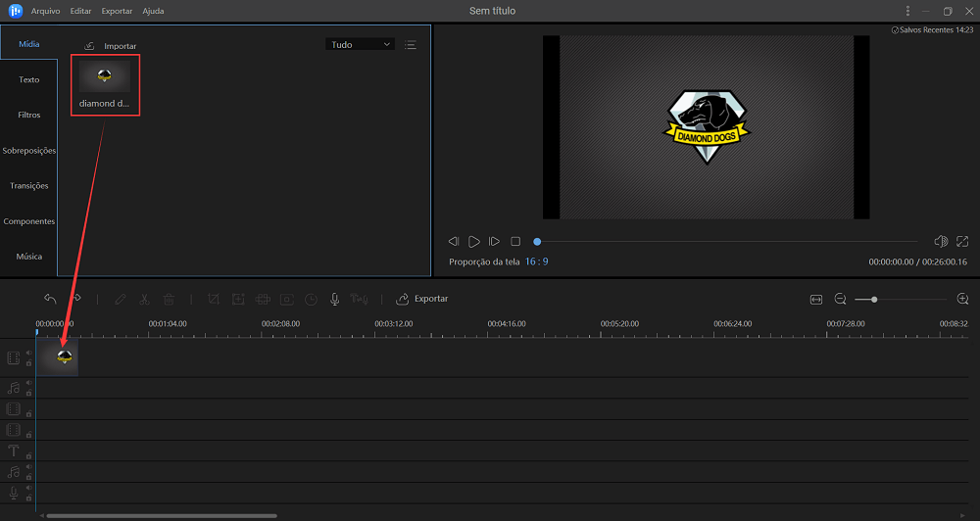Image resolution: width=980 pixels, height=521 pixels.
Task: Click the Importar button
Action: [111, 46]
